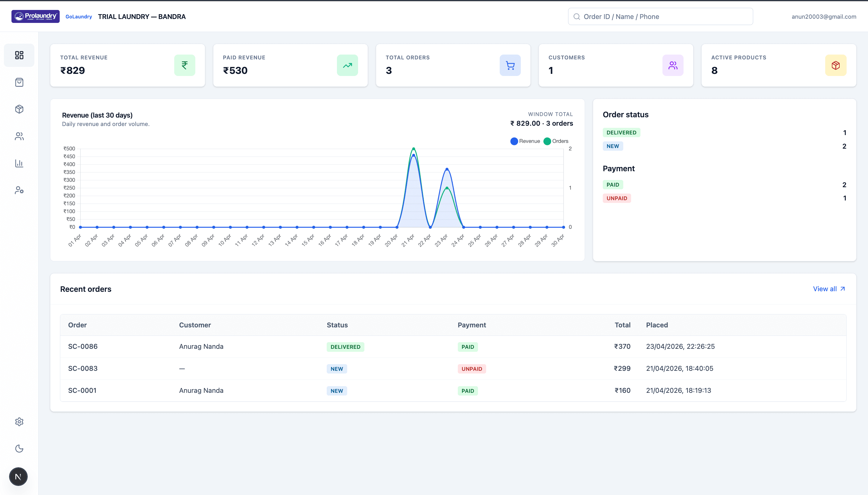The width and height of the screenshot is (868, 495).
Task: Click UNPAID badge in SC-0083 row
Action: coord(472,369)
